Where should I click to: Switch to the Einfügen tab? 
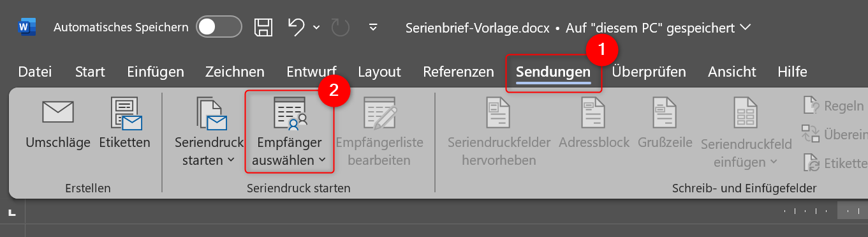pyautogui.click(x=156, y=72)
